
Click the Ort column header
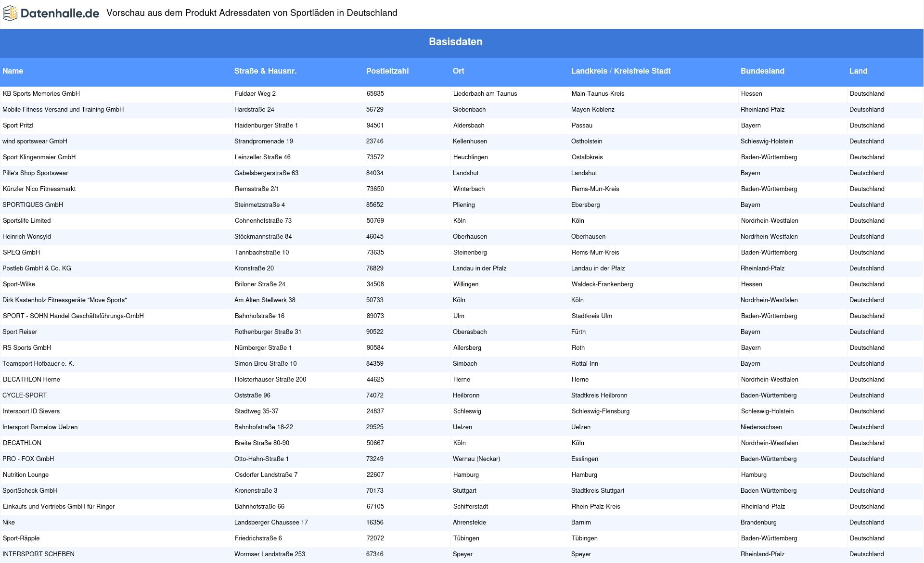[x=458, y=71]
